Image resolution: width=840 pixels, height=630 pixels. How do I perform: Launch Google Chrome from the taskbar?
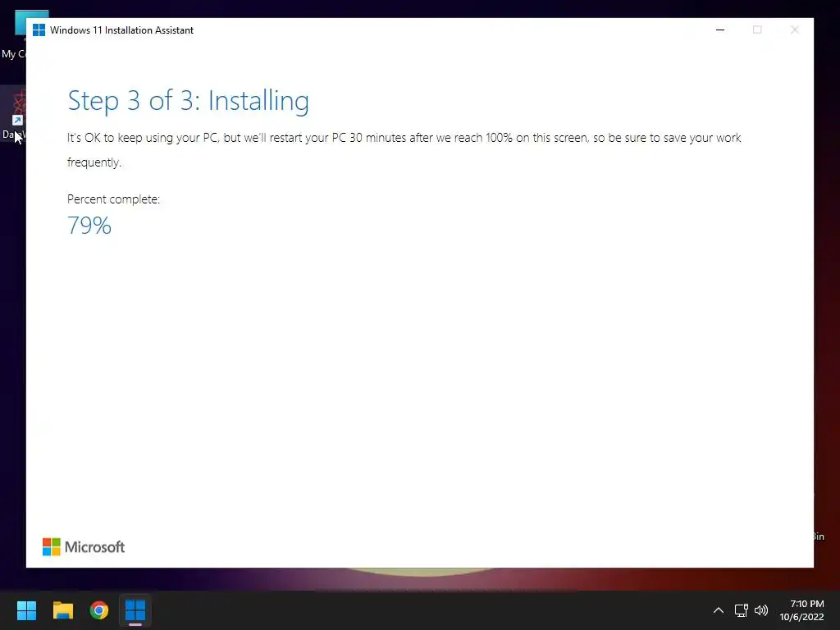(99, 610)
